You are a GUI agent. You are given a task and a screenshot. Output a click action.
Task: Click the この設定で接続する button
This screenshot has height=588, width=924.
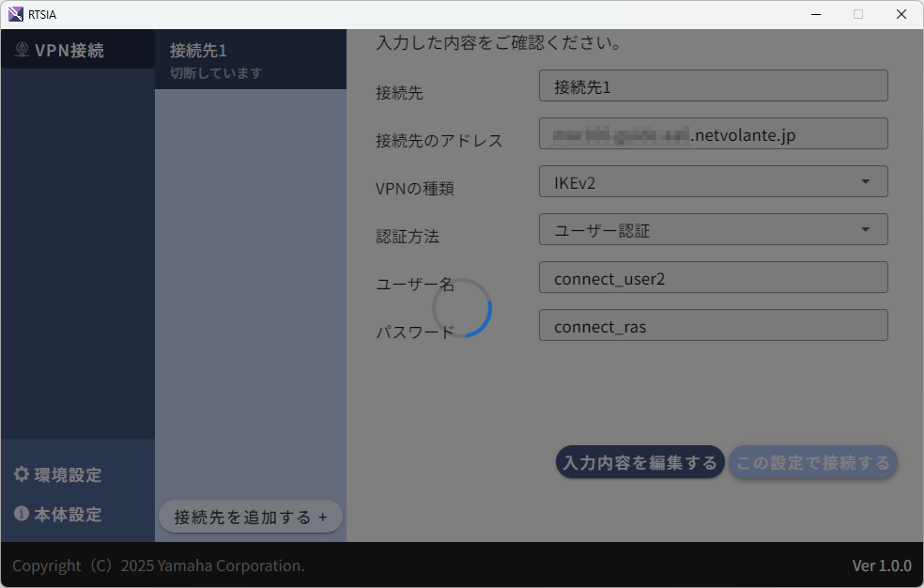pyautogui.click(x=813, y=462)
